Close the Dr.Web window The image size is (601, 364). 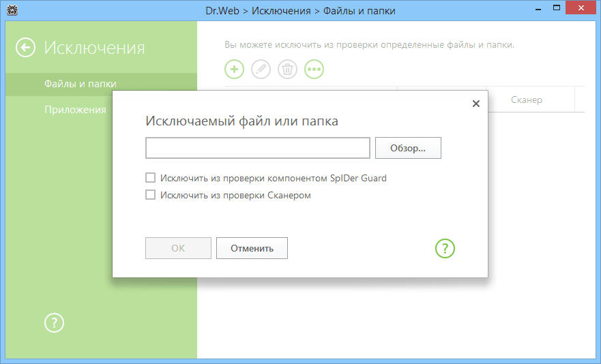click(x=581, y=8)
